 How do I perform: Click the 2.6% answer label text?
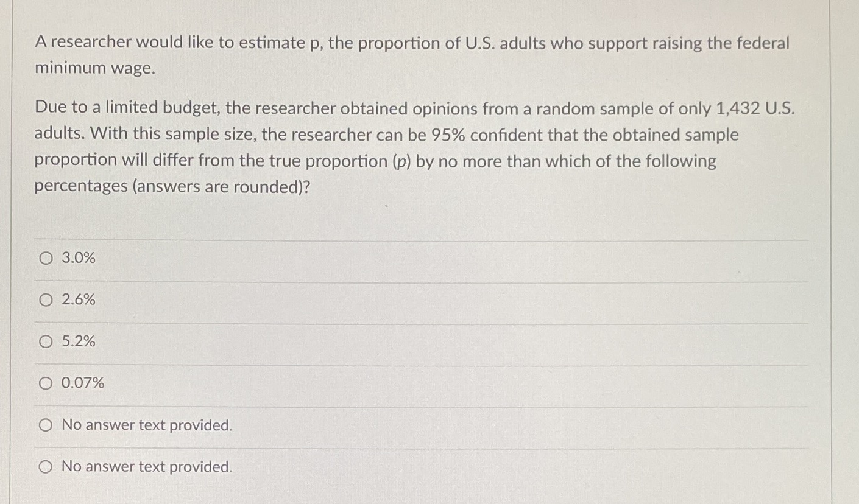78,299
